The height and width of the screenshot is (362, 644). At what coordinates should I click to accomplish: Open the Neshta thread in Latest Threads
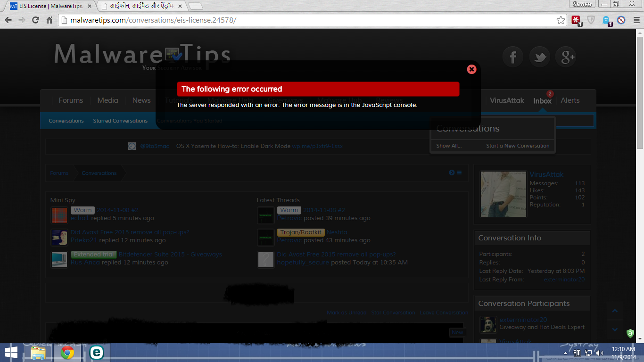coord(337,232)
